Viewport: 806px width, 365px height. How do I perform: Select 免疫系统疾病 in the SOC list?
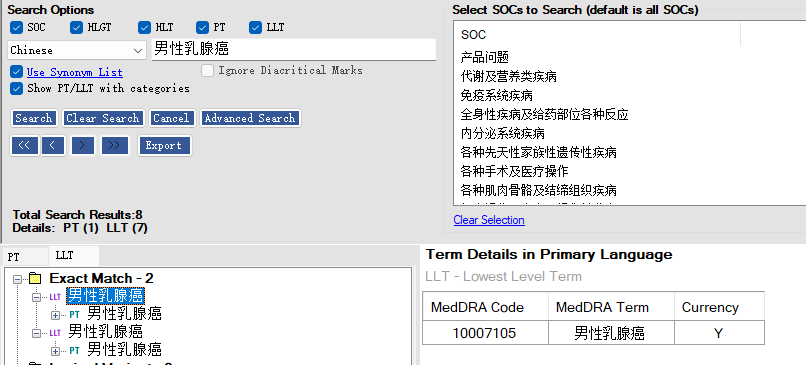497,96
